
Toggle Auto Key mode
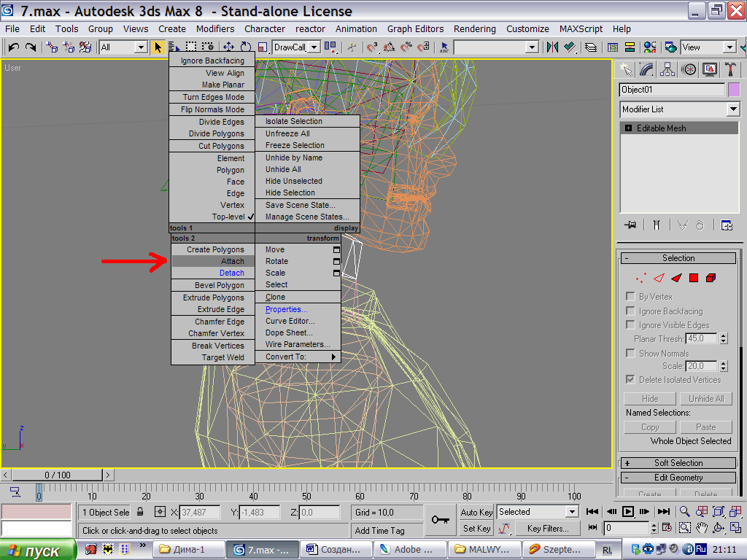476,512
